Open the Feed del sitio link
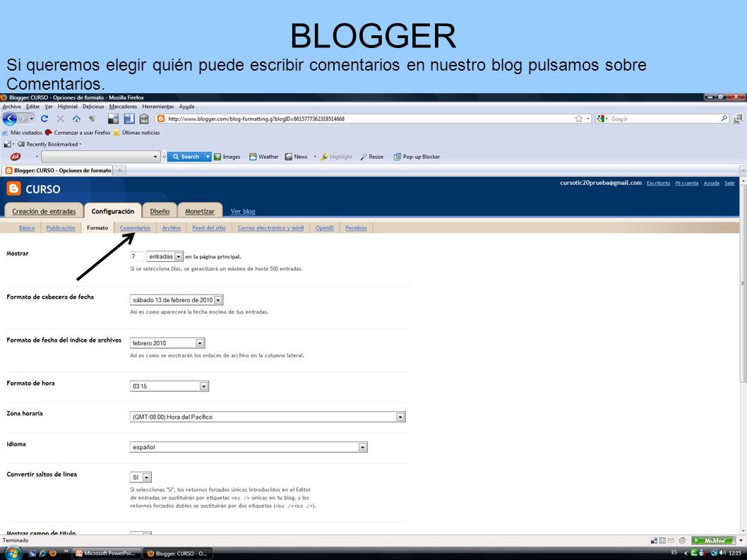The height and width of the screenshot is (560, 747). pyautogui.click(x=209, y=228)
